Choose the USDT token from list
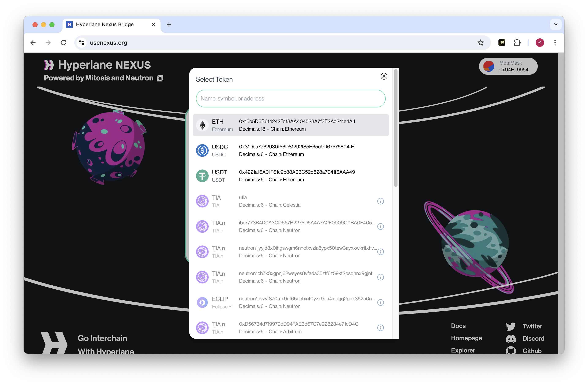 click(x=291, y=176)
